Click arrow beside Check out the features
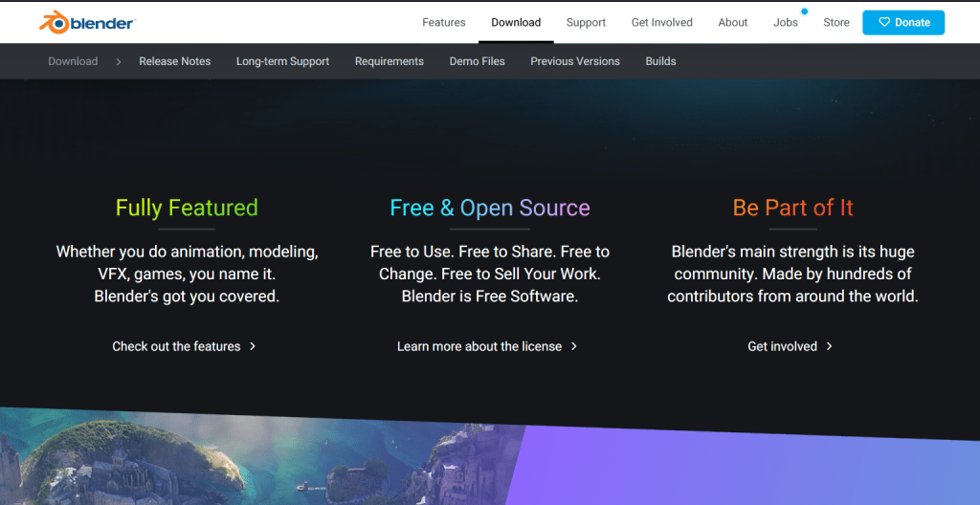The height and width of the screenshot is (505, 980). tap(253, 346)
